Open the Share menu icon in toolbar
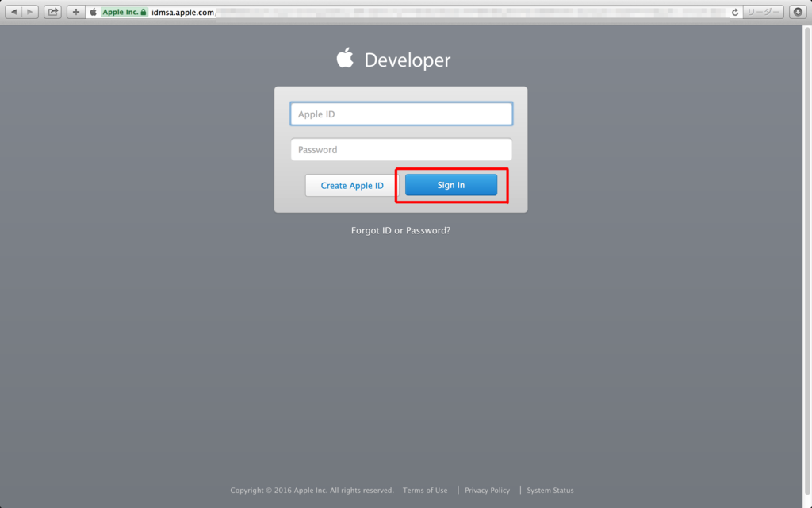812x508 pixels. tap(53, 12)
